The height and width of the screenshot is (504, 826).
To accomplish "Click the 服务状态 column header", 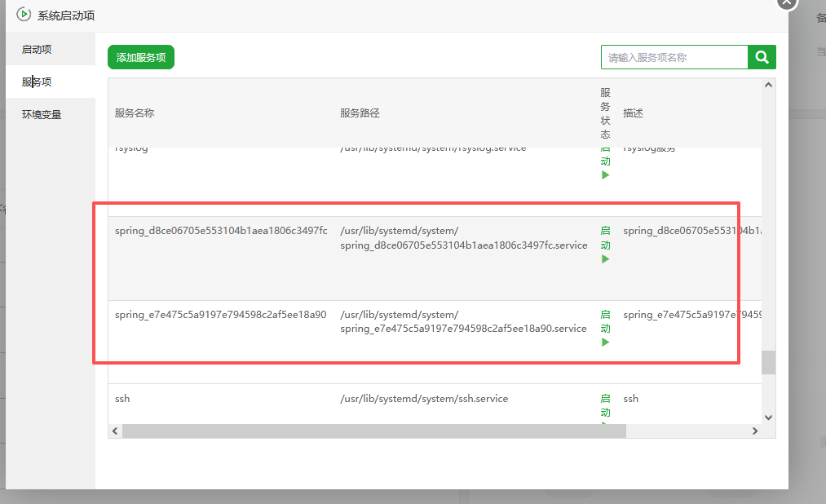I will (x=605, y=113).
